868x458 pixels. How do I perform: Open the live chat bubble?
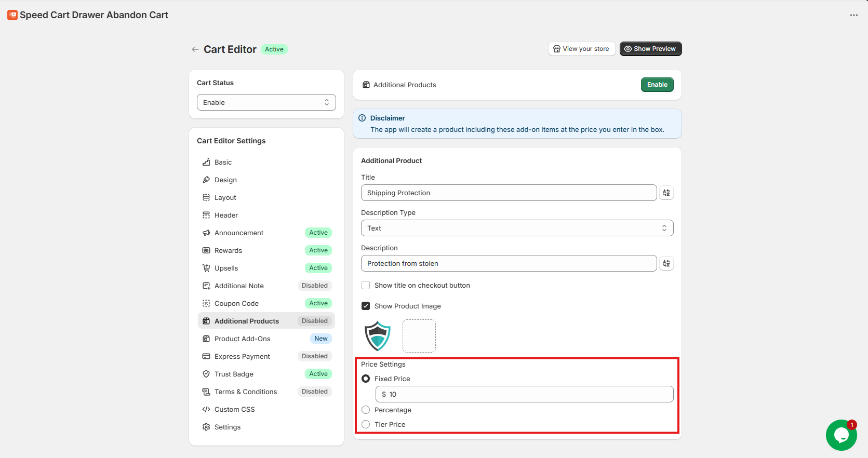coord(841,435)
